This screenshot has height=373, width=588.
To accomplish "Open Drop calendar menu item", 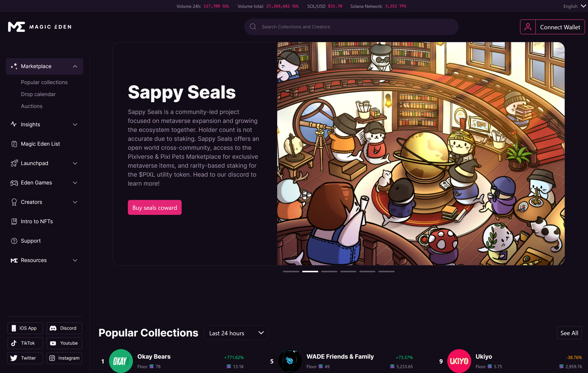I will (x=38, y=94).
